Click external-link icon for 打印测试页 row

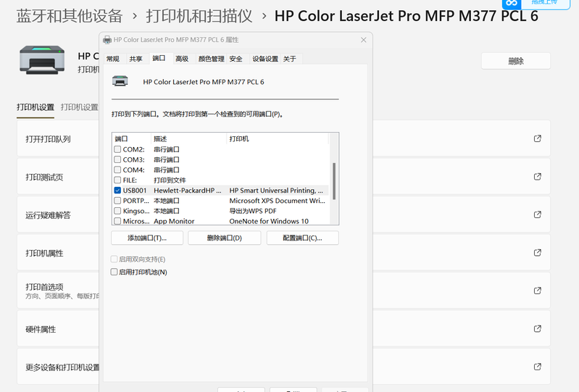(x=537, y=177)
